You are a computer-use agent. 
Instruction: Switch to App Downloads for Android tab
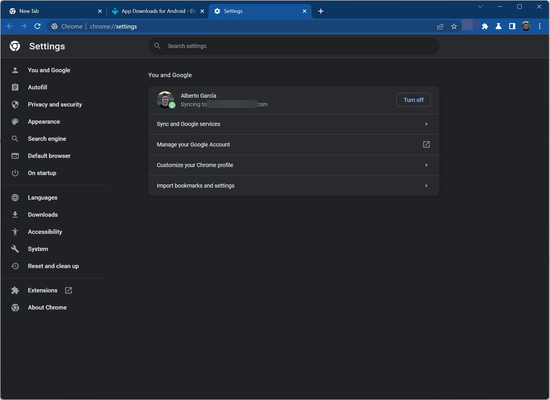[157, 11]
